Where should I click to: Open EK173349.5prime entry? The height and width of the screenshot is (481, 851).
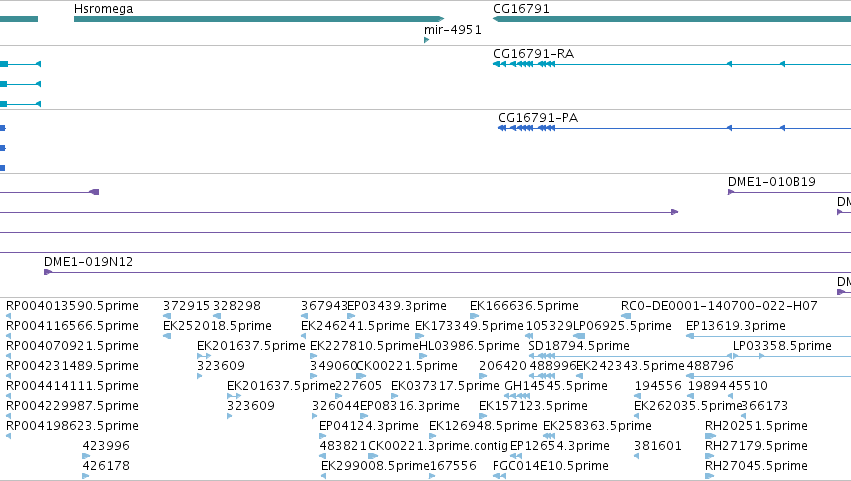point(469,326)
